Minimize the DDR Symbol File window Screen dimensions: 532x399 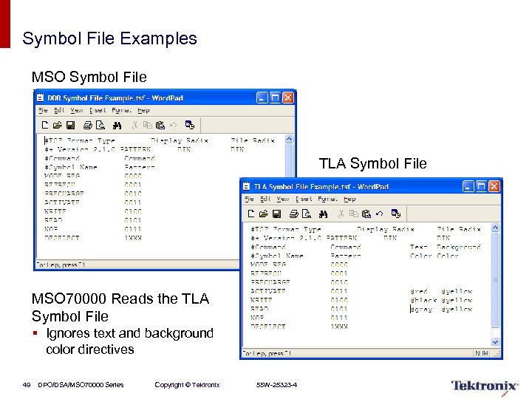pos(262,98)
